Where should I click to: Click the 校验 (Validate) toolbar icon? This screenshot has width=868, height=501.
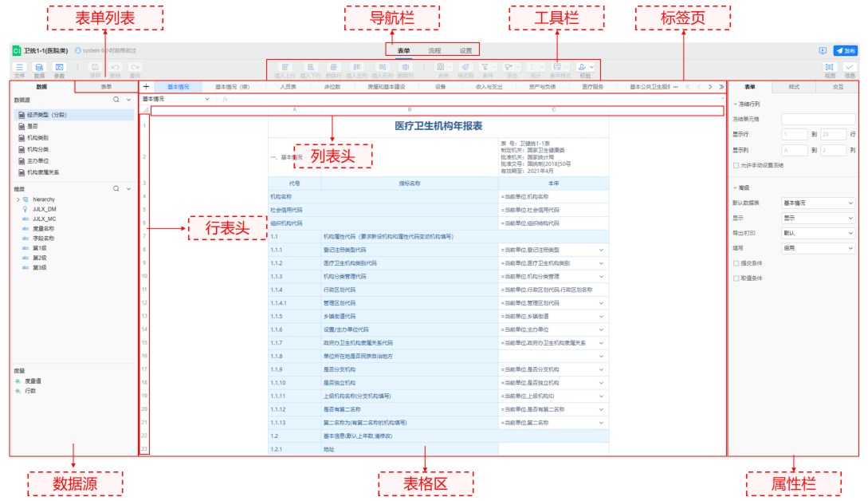click(x=585, y=68)
